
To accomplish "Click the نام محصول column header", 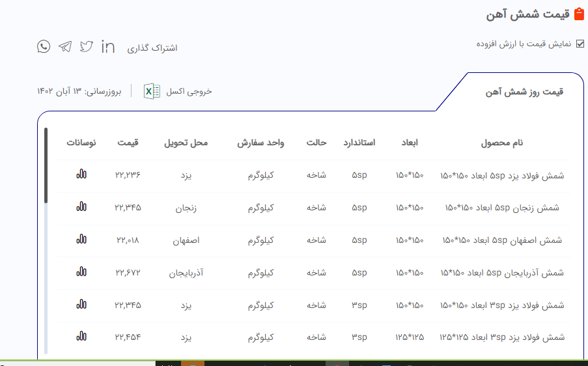I will pos(501,143).
